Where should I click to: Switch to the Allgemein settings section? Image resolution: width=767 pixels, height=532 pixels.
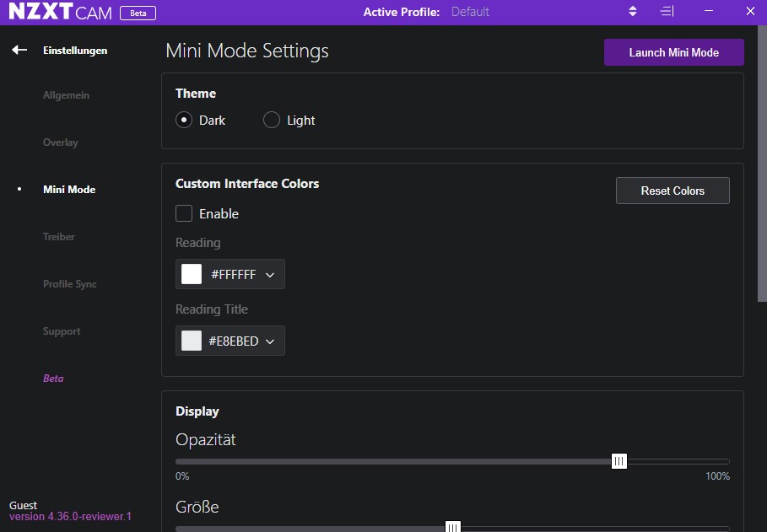click(x=66, y=95)
